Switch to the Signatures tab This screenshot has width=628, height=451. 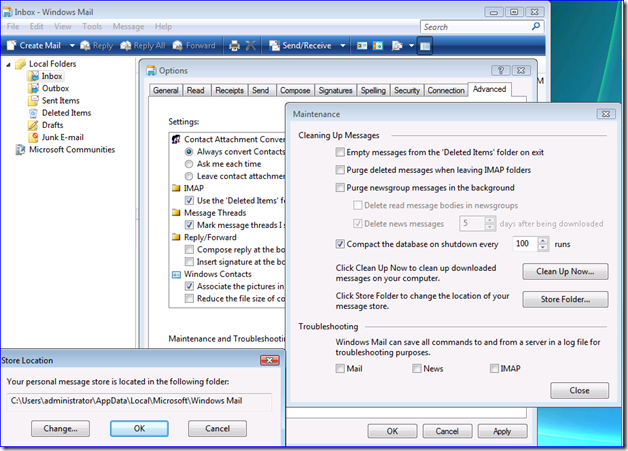coord(335,91)
